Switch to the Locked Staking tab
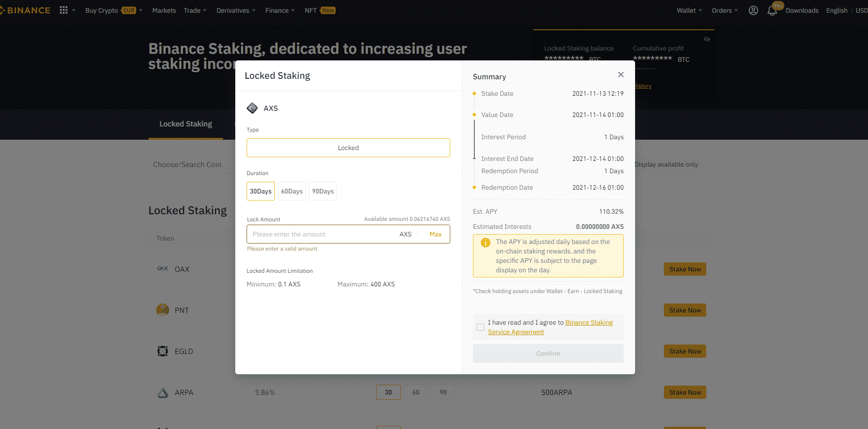The width and height of the screenshot is (868, 429). pyautogui.click(x=186, y=124)
